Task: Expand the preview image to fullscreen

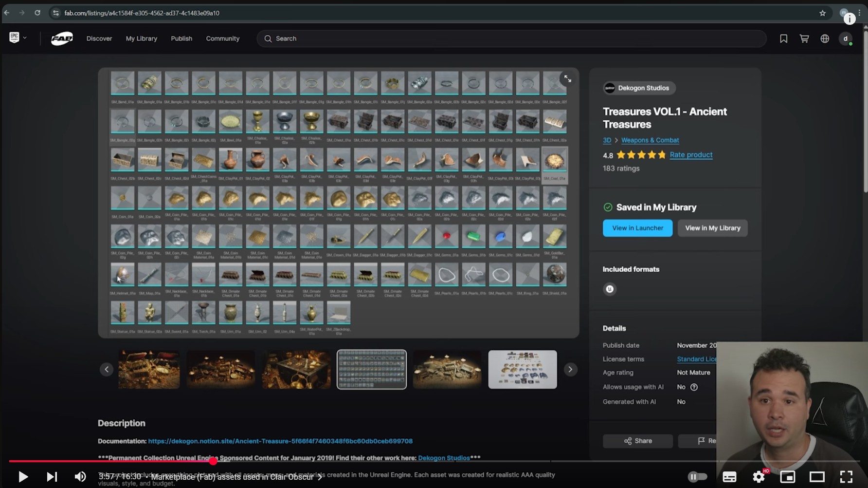Action: click(x=567, y=79)
